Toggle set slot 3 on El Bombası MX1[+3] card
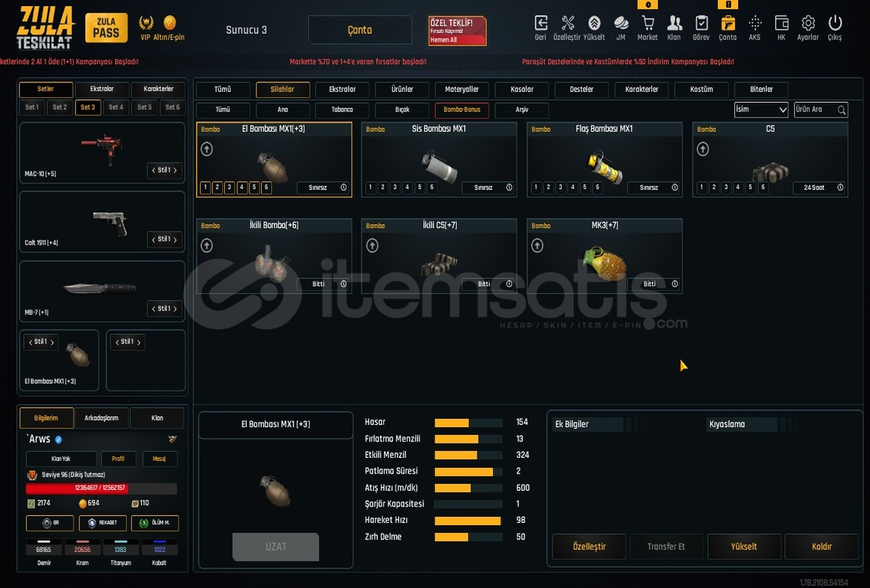 230,187
